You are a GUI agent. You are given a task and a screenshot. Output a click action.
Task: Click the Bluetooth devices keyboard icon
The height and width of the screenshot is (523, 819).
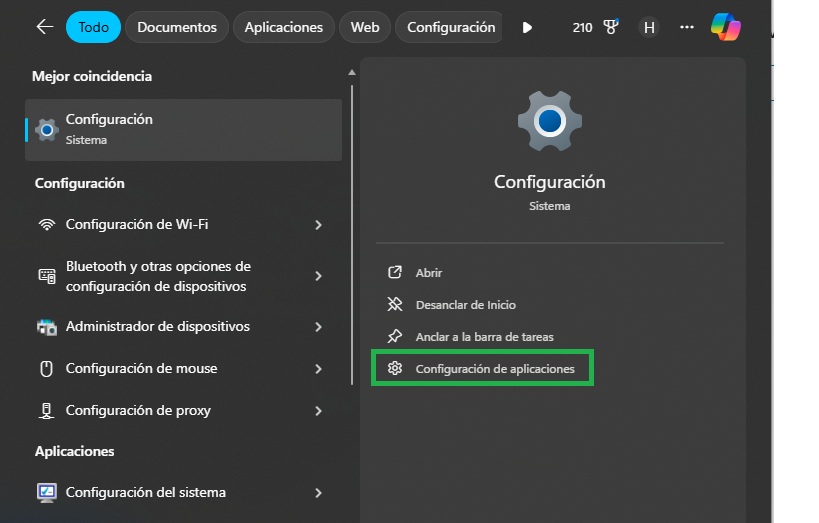pos(47,276)
